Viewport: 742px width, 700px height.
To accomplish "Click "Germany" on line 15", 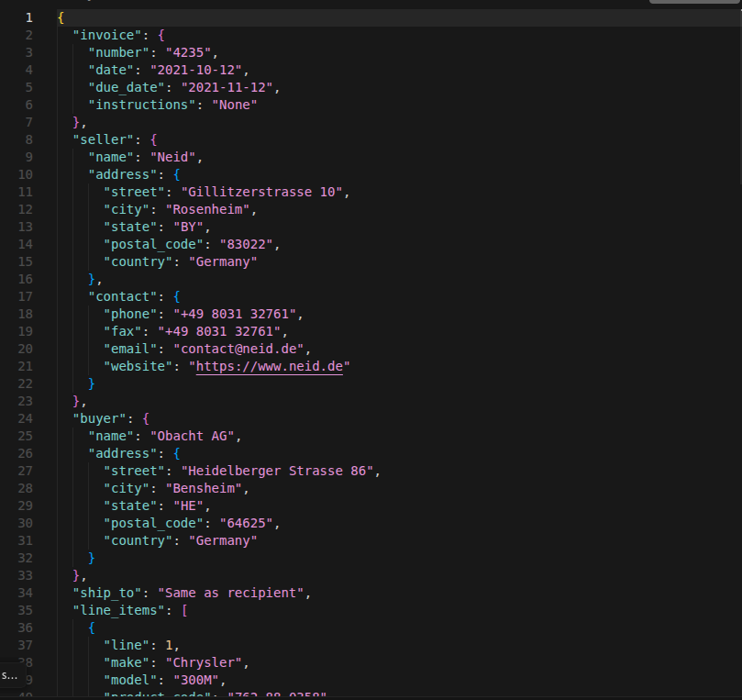I will 223,262.
